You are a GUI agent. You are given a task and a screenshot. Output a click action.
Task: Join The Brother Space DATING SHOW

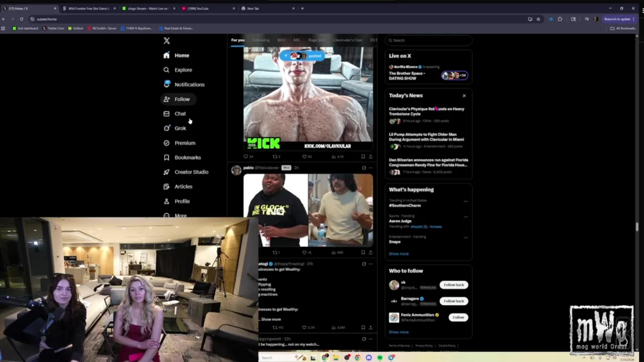[428, 73]
